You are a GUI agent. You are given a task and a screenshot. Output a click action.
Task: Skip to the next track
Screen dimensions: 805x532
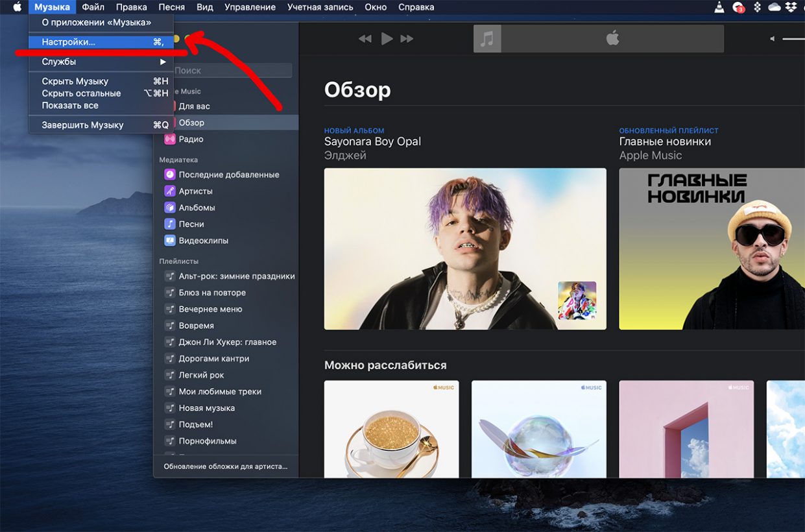(407, 39)
